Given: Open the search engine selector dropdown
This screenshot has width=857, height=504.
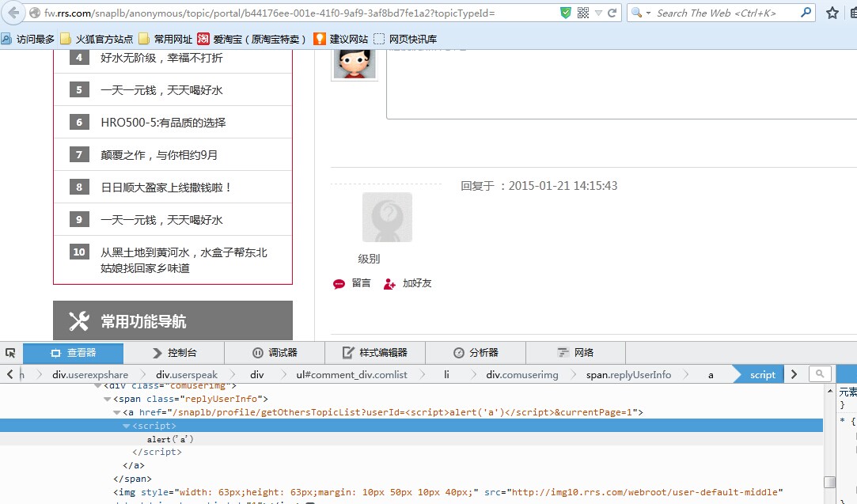Looking at the screenshot, I should pyautogui.click(x=640, y=13).
